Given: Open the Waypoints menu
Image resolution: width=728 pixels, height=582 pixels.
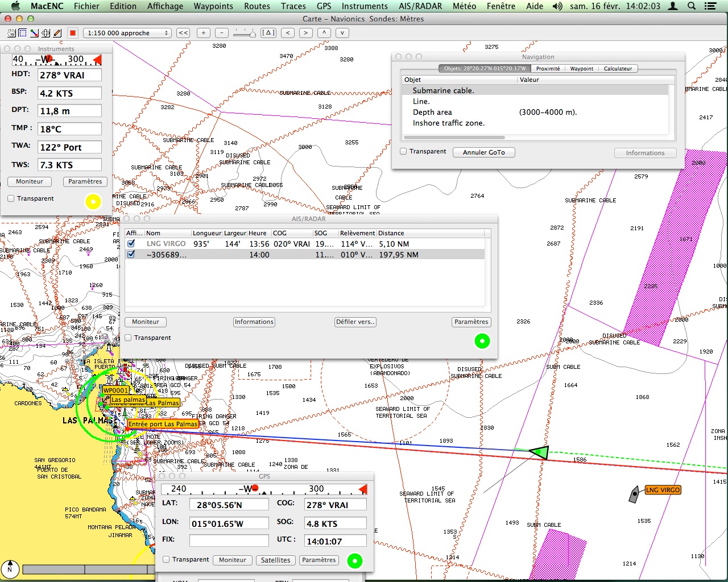Looking at the screenshot, I should point(213,6).
